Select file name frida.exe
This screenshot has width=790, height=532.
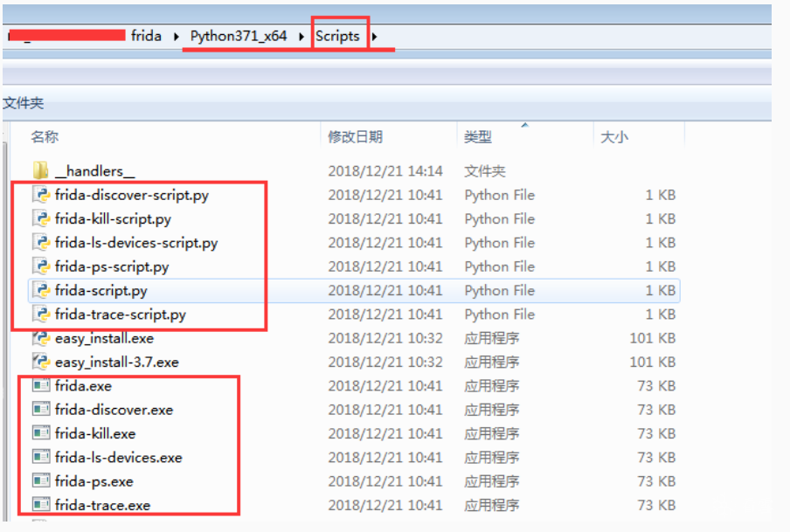(x=83, y=386)
